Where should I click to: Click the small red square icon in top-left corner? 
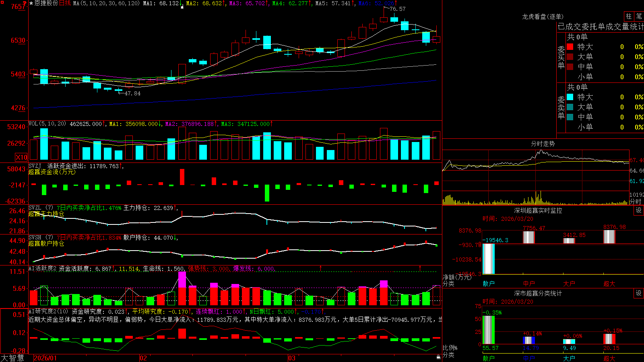pyautogui.click(x=2, y=2)
